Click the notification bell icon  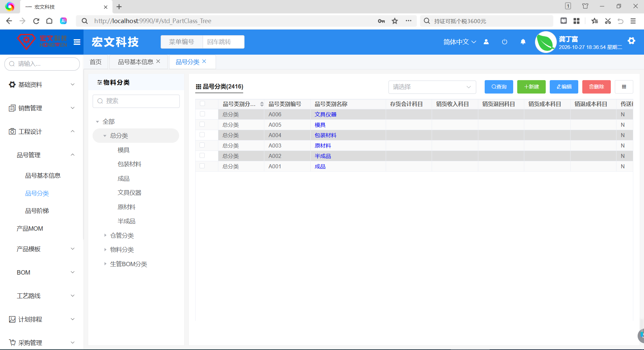click(x=523, y=42)
